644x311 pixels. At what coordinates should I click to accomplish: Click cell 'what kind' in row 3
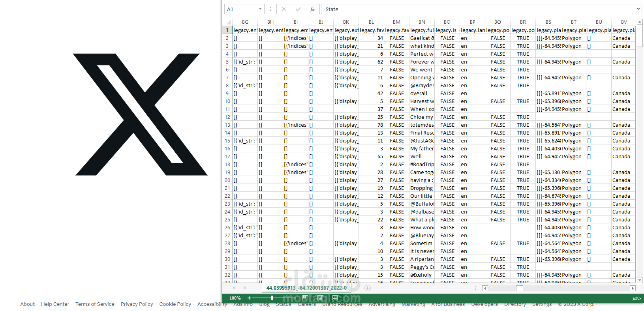pos(422,46)
